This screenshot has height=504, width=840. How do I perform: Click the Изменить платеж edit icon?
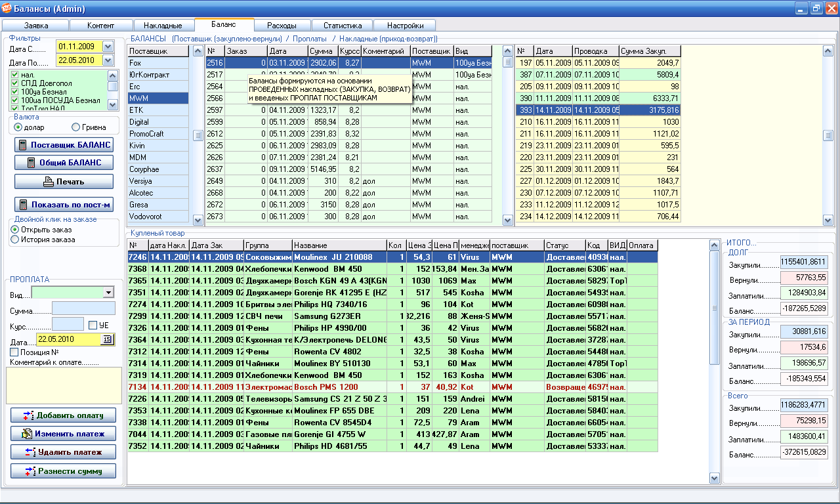pyautogui.click(x=28, y=434)
